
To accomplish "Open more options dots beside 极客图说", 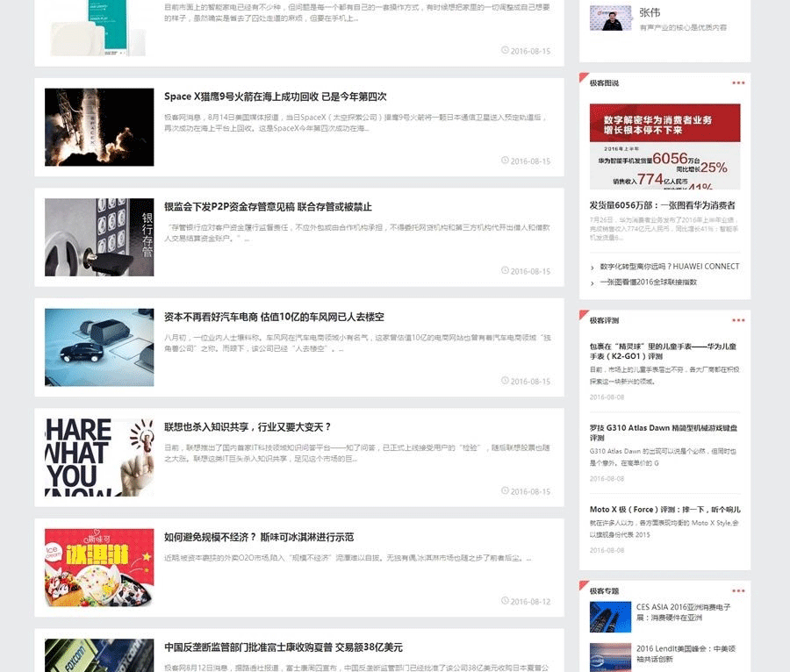I will 738,83.
